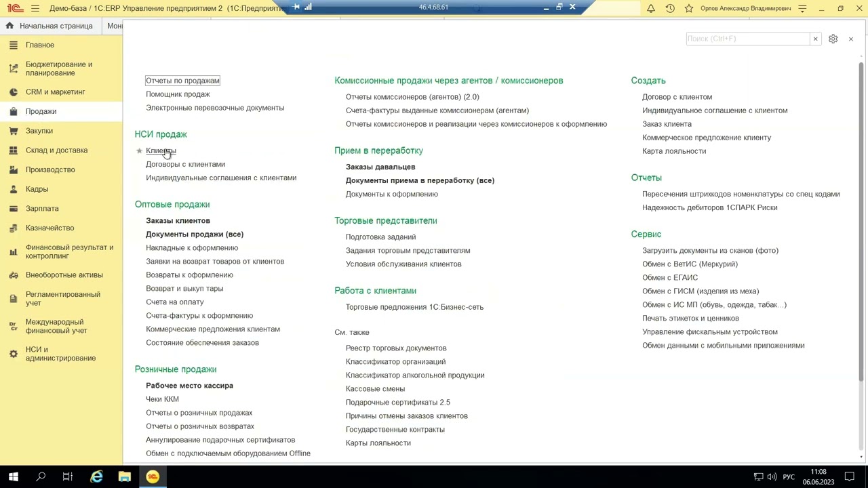Click the Внеоборотные активы section icon
Screen dimensions: 868x488
coord(13,275)
